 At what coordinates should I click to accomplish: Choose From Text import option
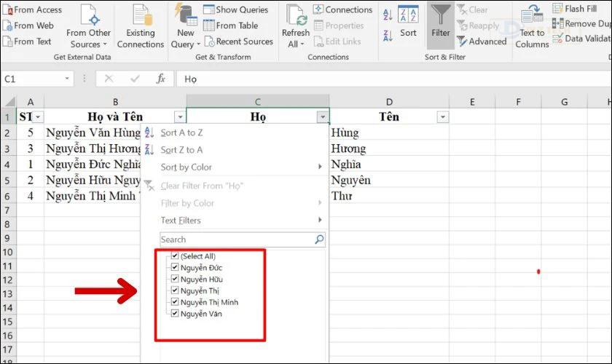pos(27,41)
